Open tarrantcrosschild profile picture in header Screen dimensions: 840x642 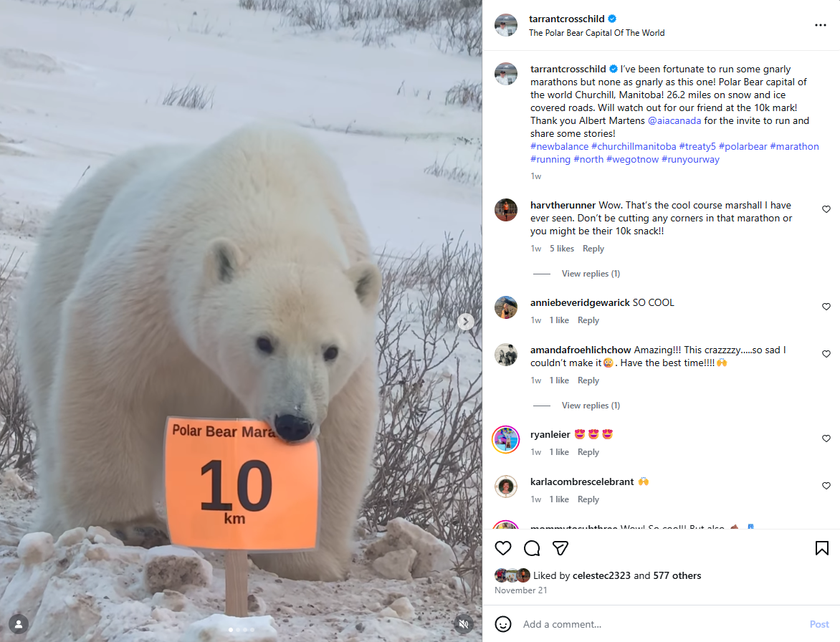pyautogui.click(x=506, y=25)
